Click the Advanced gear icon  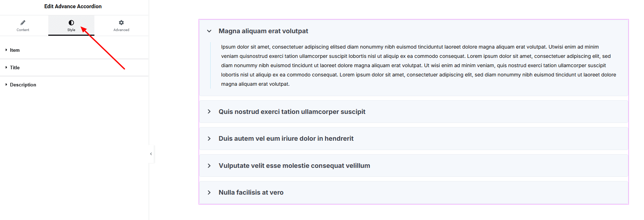pyautogui.click(x=121, y=22)
